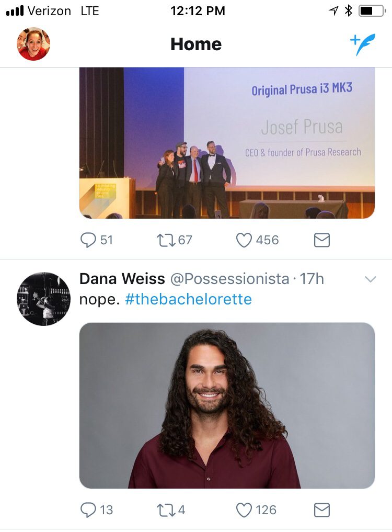View the @Possessionista handle profile
Viewport: 392px width, 532px height.
click(230, 279)
